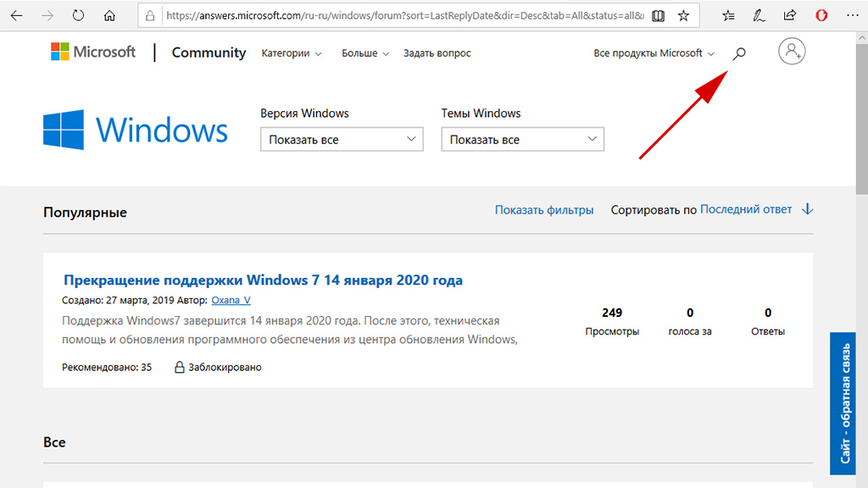868x488 pixels.
Task: Reload the page with refresh icon
Action: pos(78,15)
